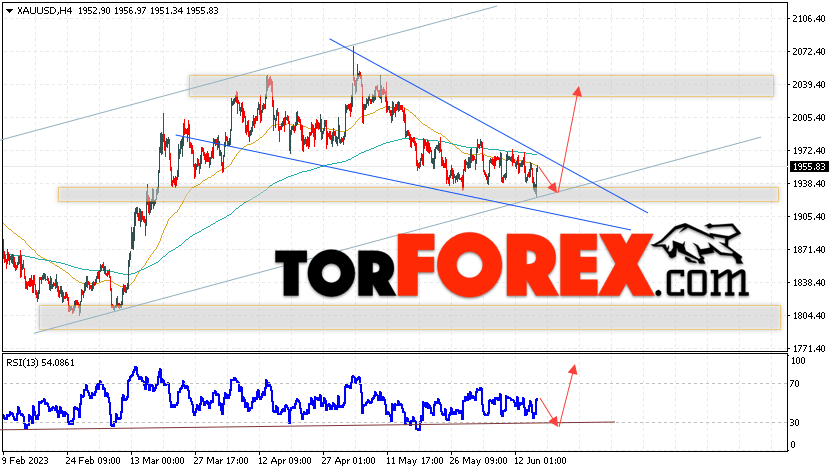Click the 27 Mar 17:00 time axis label
The height and width of the screenshot is (472, 833).
(x=221, y=460)
